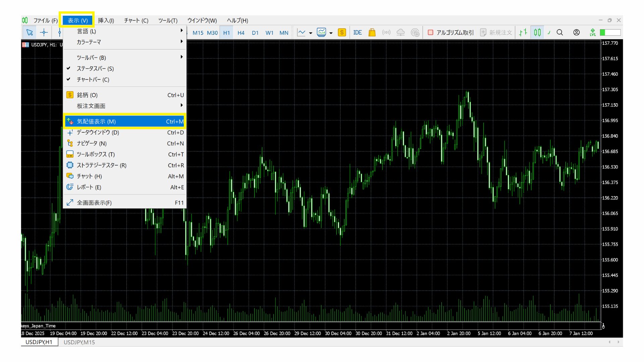
Task: Click the green LVL level icon
Action: click(593, 33)
